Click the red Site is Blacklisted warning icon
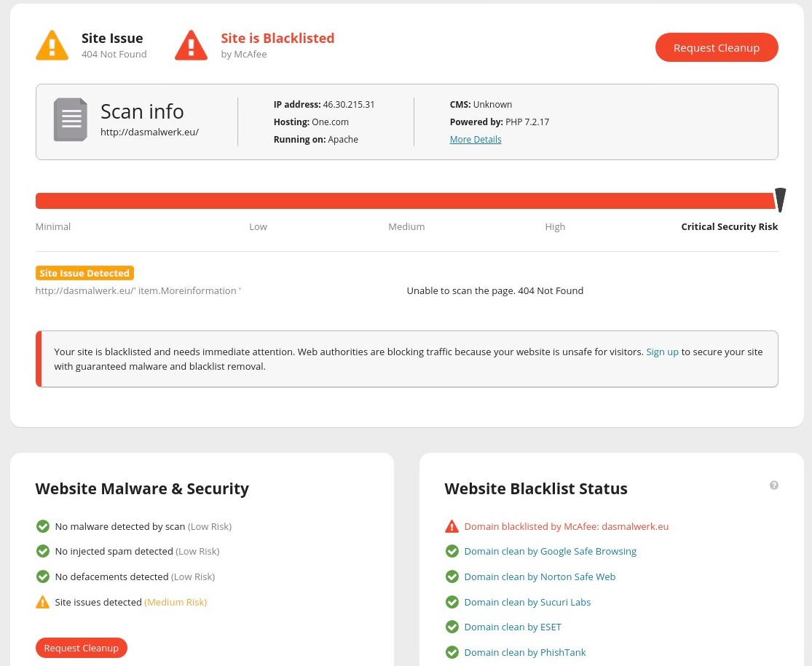The width and height of the screenshot is (812, 666). coord(191,46)
